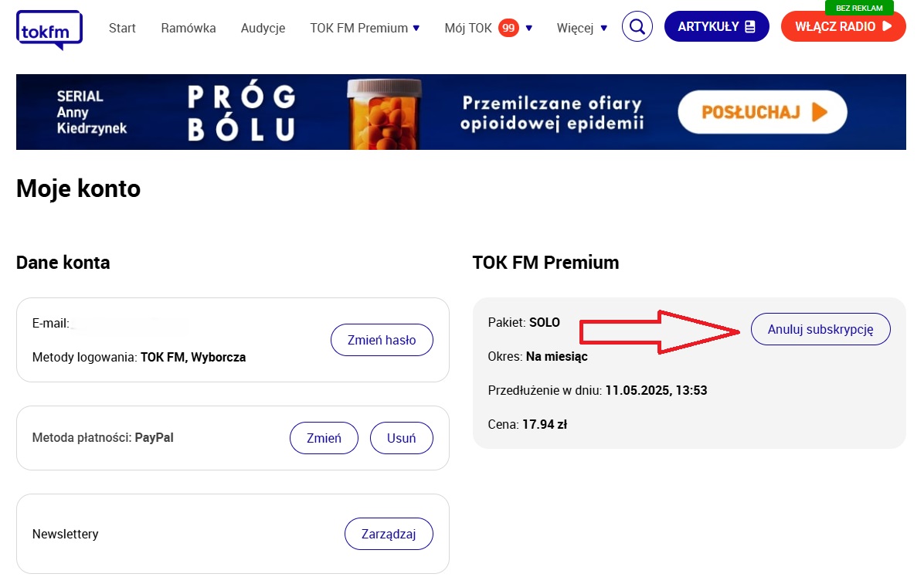Image resolution: width=924 pixels, height=584 pixels.
Task: Select banner text SERIAL Anny Kiedrzynek
Action: pos(92,112)
